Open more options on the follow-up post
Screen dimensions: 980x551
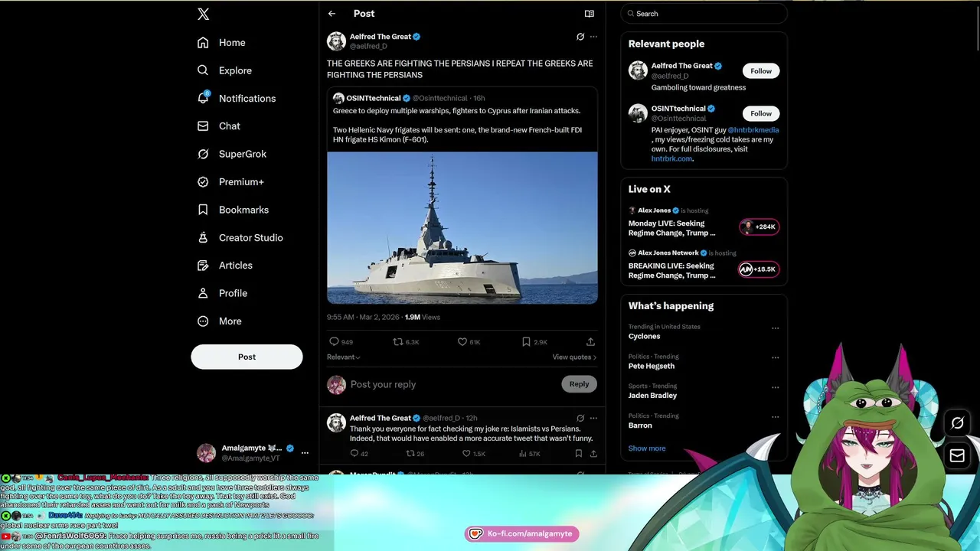click(x=593, y=419)
